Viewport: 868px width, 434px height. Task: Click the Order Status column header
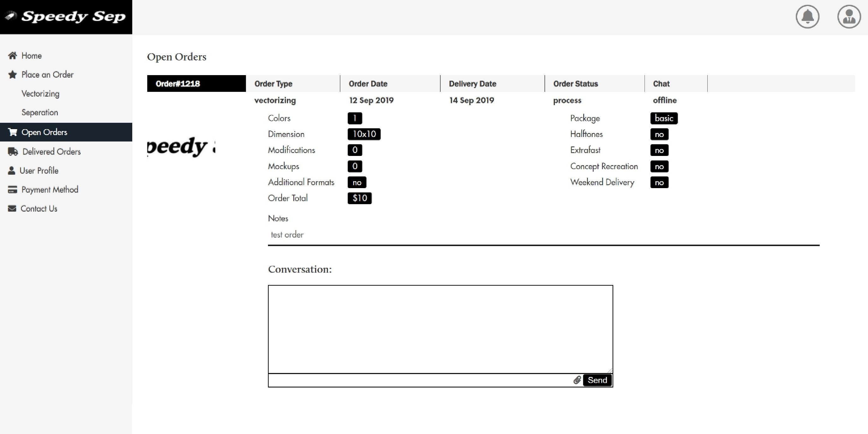point(575,84)
